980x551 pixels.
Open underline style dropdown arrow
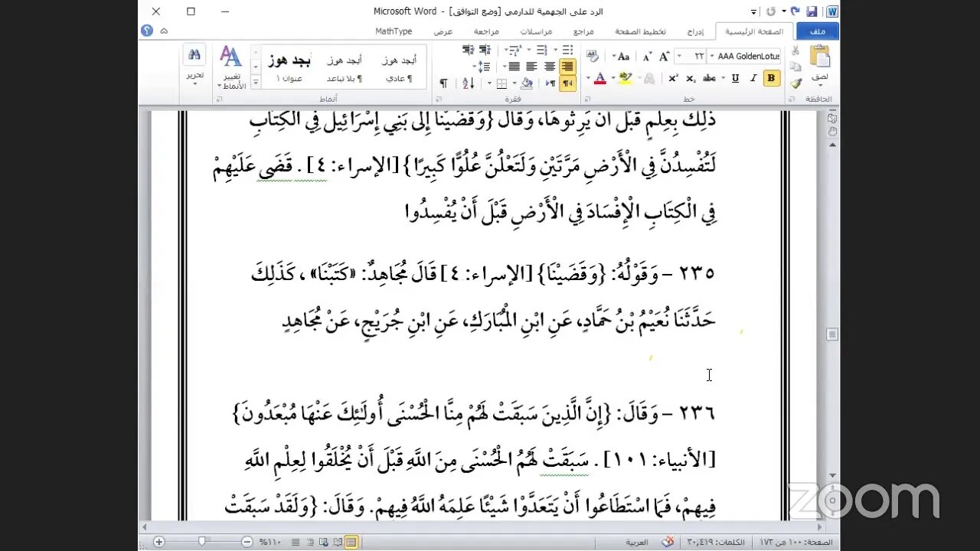(724, 78)
